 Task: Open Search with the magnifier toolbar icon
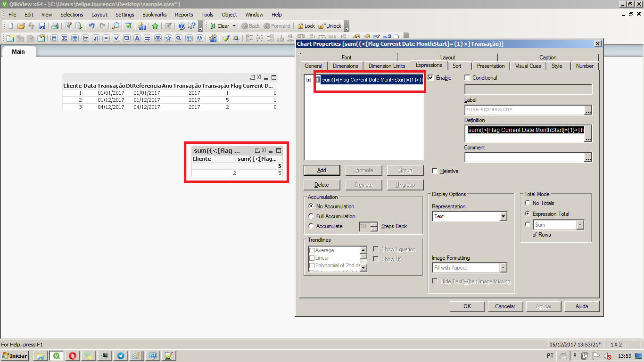pos(116,26)
